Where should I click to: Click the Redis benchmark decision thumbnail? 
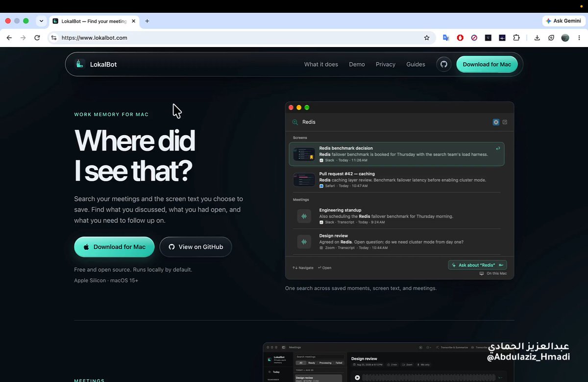tap(304, 154)
